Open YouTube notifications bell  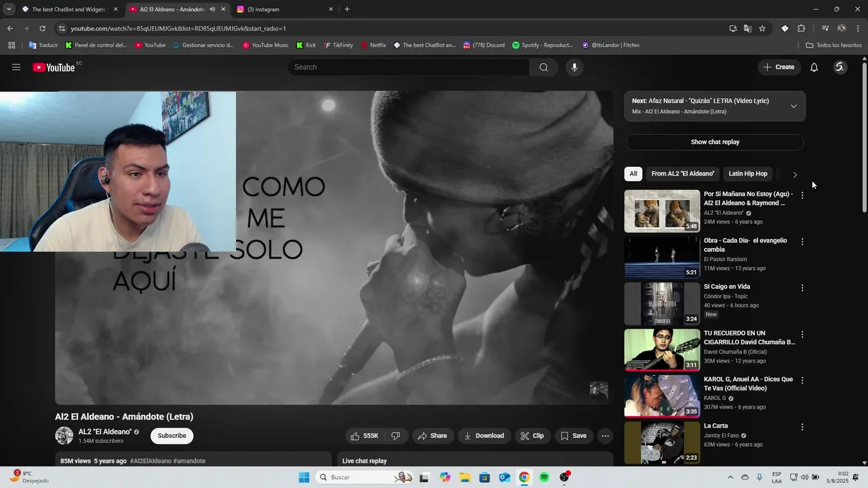pos(814,67)
